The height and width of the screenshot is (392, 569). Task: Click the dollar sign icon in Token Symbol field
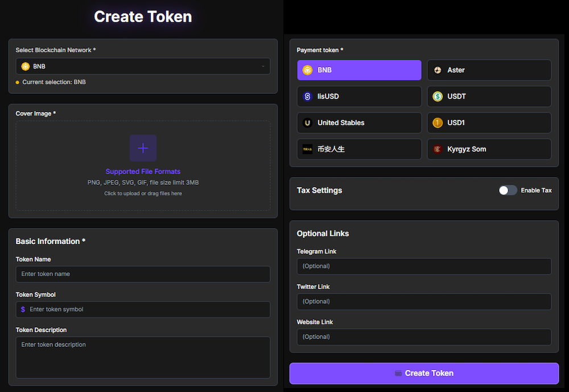point(22,310)
